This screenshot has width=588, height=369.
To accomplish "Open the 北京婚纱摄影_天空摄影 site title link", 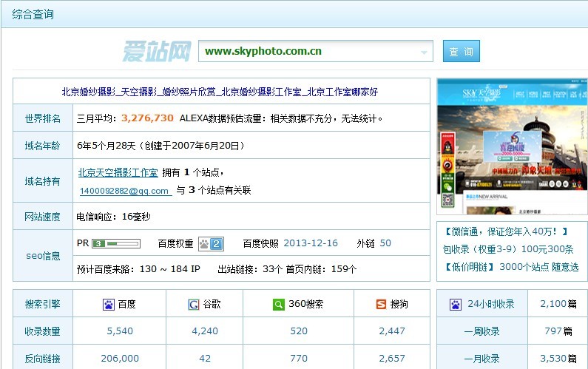I will pyautogui.click(x=220, y=92).
